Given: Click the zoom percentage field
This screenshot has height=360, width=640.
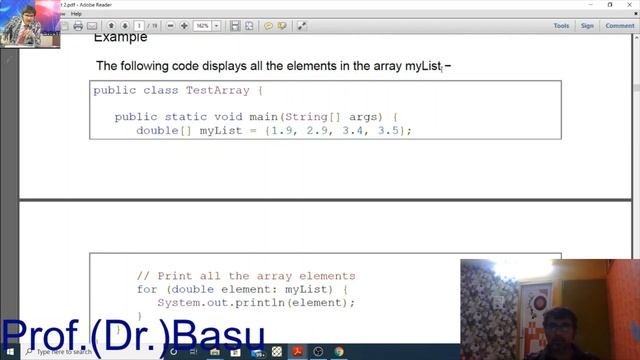Looking at the screenshot, I should pos(202,26).
